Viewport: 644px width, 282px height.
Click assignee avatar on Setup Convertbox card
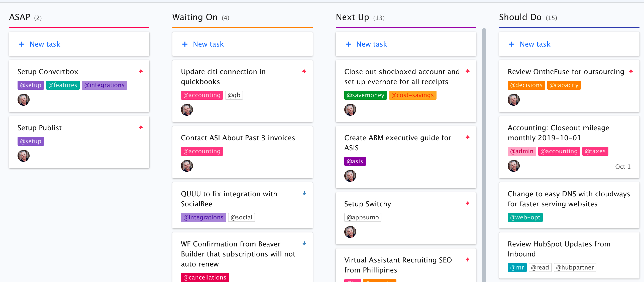(x=24, y=100)
